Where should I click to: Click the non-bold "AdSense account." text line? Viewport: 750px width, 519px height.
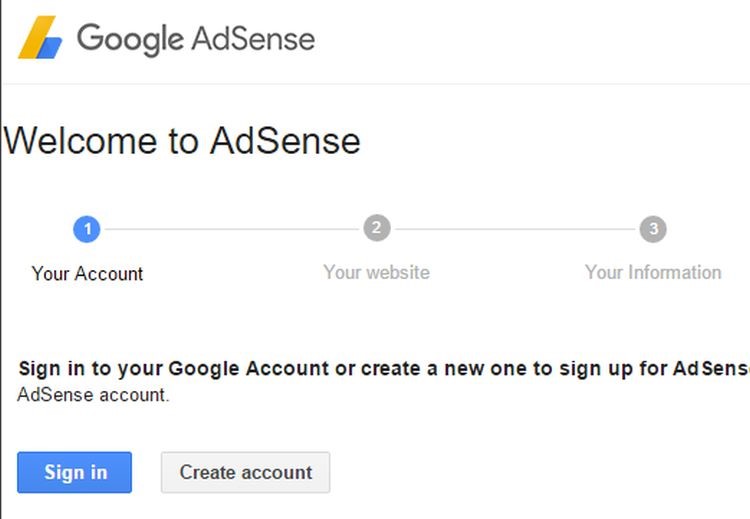(94, 394)
